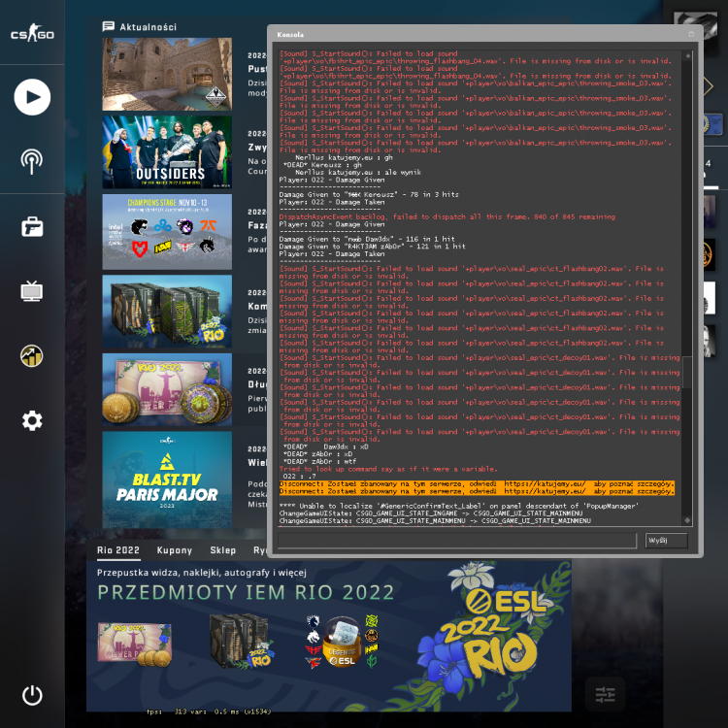Click the console scrollbar down arrow
This screenshot has width=728, height=728.
(x=687, y=520)
